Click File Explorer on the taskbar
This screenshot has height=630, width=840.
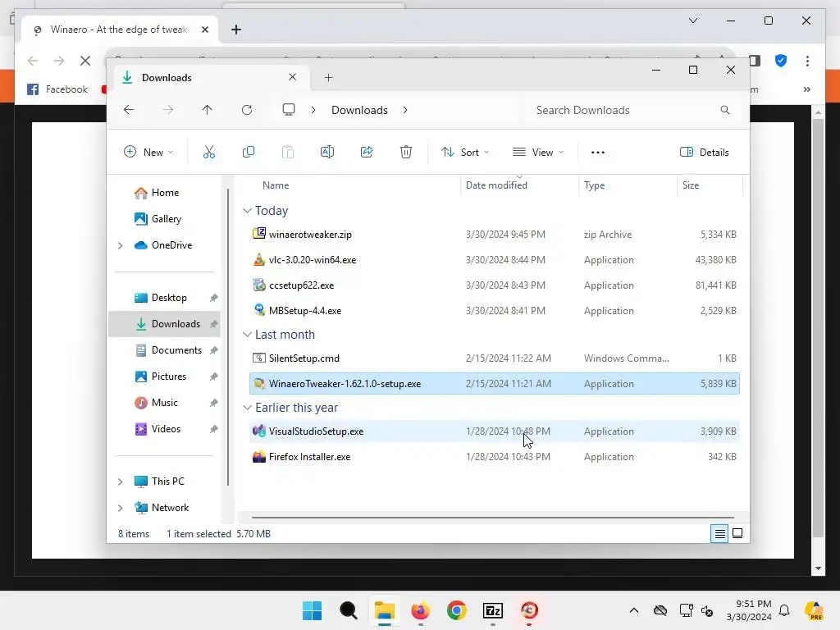coord(385,610)
